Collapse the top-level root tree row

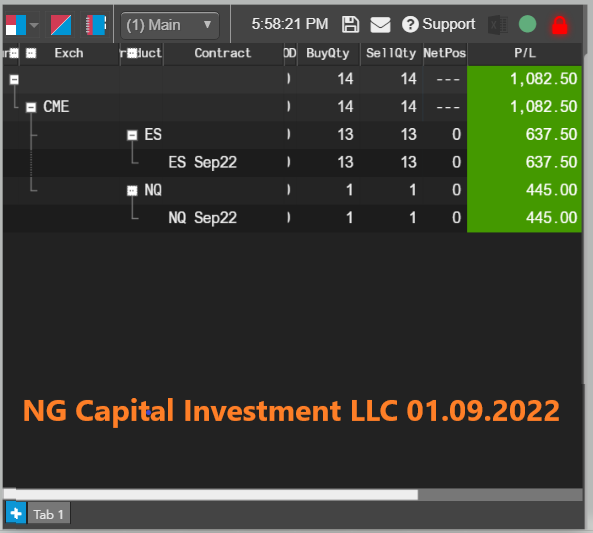point(14,79)
